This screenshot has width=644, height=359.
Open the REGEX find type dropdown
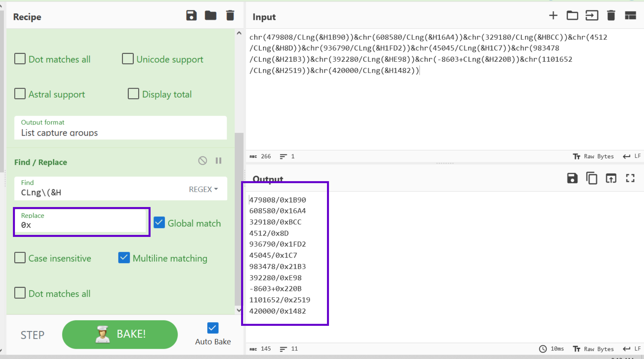point(203,189)
